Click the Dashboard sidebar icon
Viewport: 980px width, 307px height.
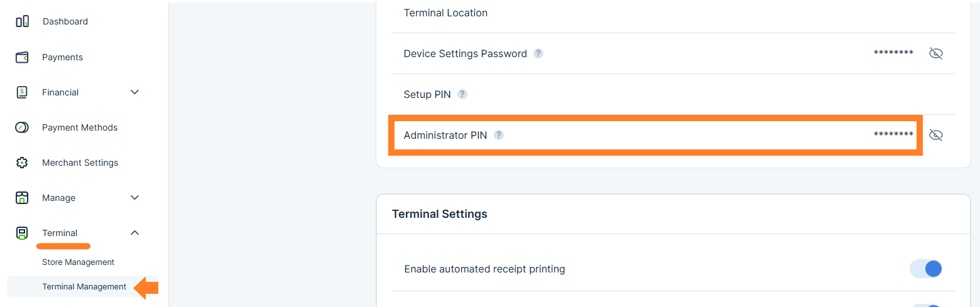pyautogui.click(x=22, y=22)
